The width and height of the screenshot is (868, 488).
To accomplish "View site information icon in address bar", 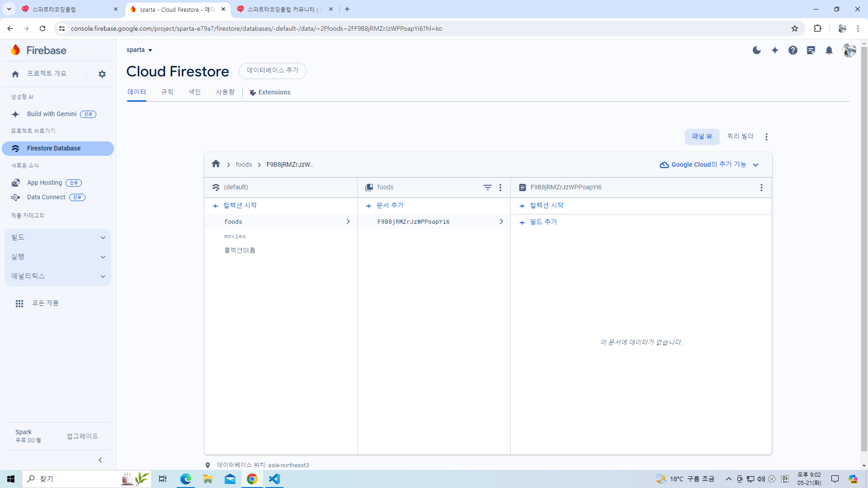I will tap(62, 28).
